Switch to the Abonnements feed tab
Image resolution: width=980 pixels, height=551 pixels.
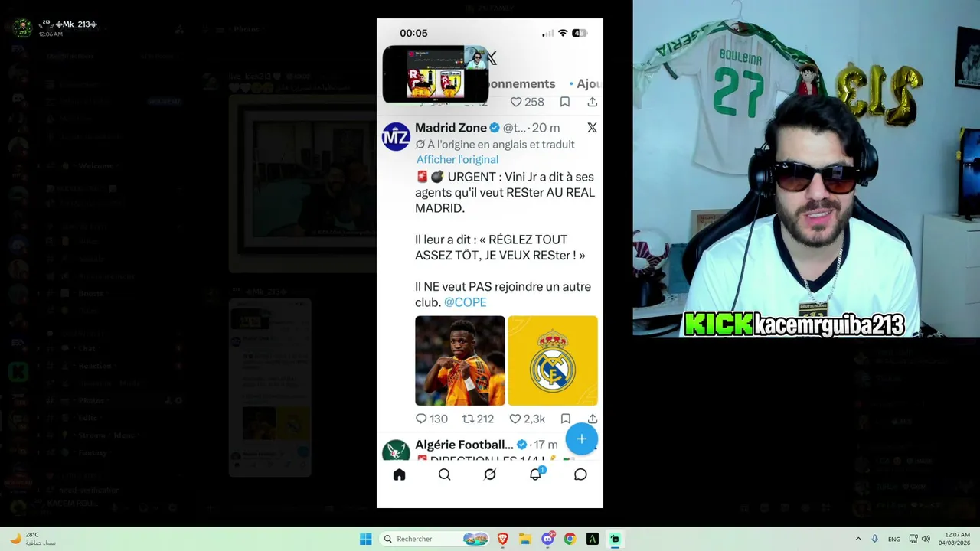tap(521, 83)
